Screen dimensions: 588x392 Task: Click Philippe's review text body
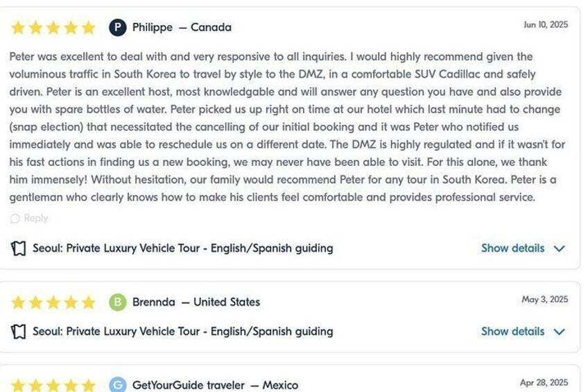[284, 127]
